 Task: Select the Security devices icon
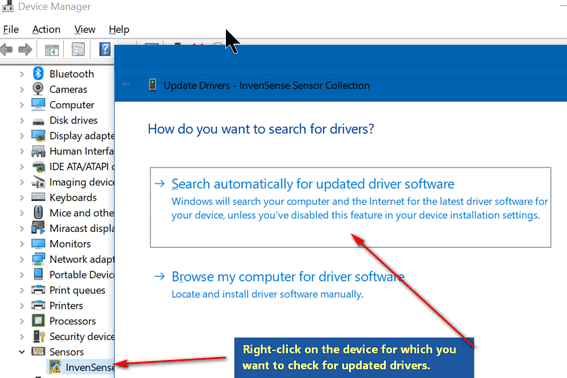pos(39,336)
